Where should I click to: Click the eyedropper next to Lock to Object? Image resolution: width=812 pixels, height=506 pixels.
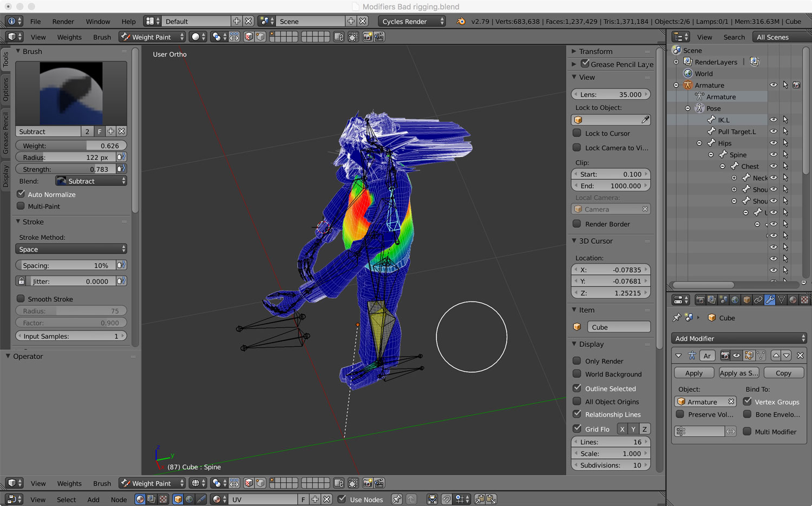645,120
